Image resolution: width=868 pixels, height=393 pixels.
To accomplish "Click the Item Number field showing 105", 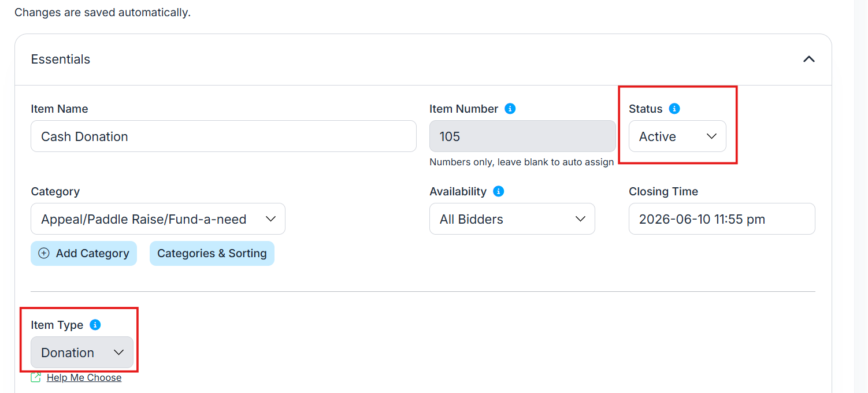I will tap(522, 136).
